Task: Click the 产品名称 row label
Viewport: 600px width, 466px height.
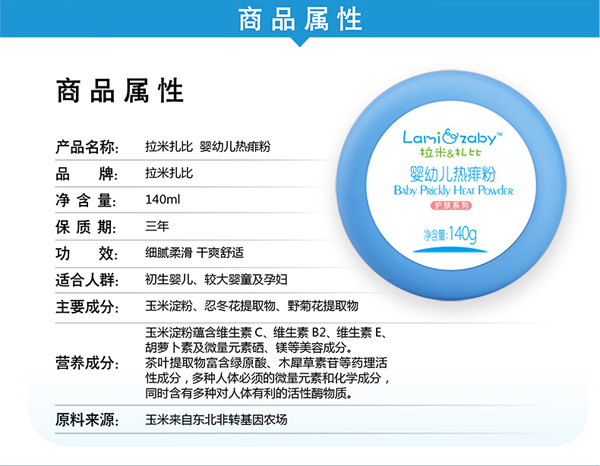Action: coord(88,146)
